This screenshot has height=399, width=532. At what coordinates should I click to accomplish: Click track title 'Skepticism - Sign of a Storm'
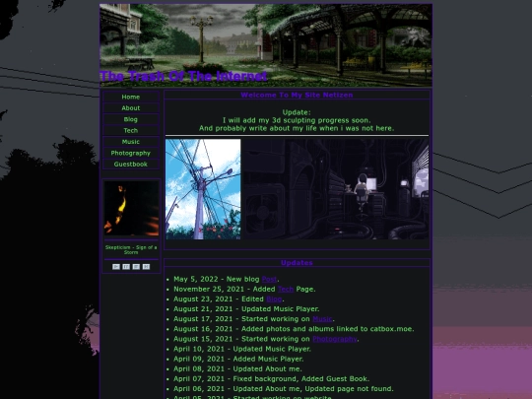pos(131,250)
